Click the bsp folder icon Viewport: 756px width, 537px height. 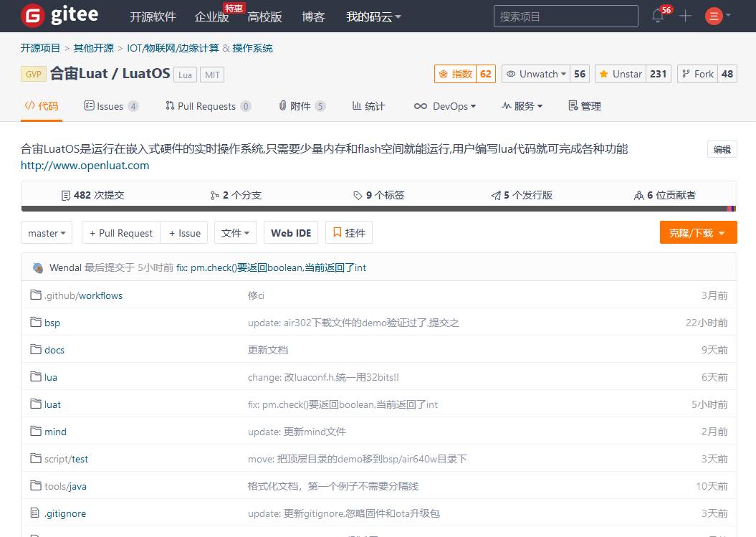pyautogui.click(x=36, y=322)
